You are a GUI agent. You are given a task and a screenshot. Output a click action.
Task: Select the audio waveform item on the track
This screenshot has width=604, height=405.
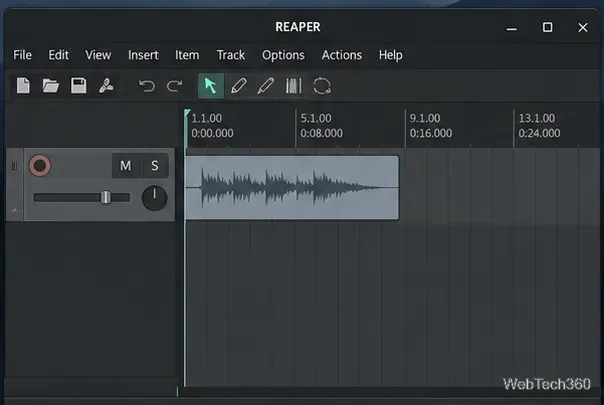pyautogui.click(x=292, y=188)
